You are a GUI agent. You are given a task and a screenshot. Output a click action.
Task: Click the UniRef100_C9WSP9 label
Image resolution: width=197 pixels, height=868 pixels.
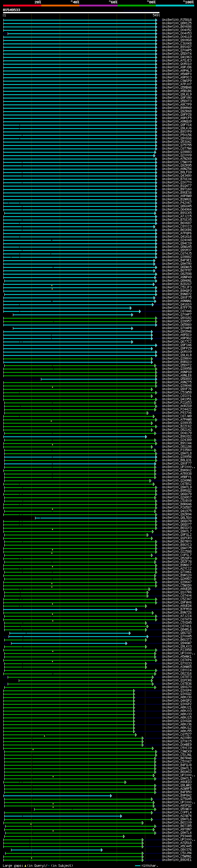tap(177, 81)
